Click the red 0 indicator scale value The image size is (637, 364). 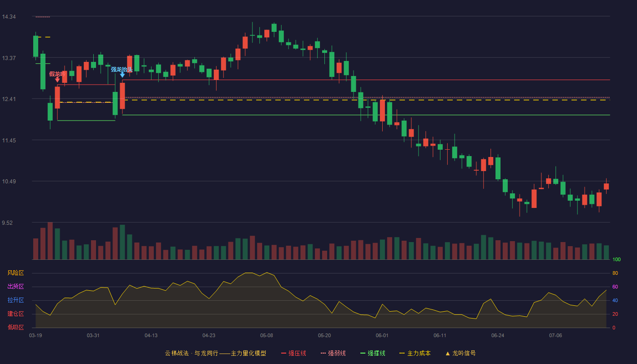pos(614,328)
